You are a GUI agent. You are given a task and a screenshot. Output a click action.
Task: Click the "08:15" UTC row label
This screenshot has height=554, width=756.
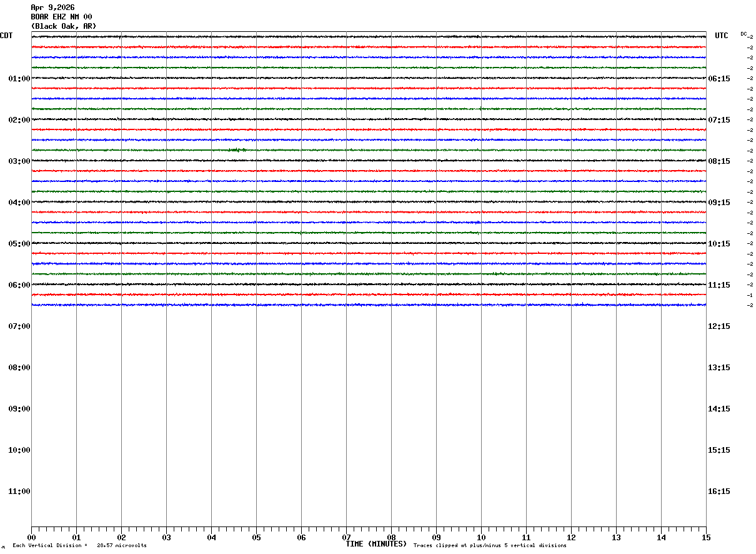[719, 161]
